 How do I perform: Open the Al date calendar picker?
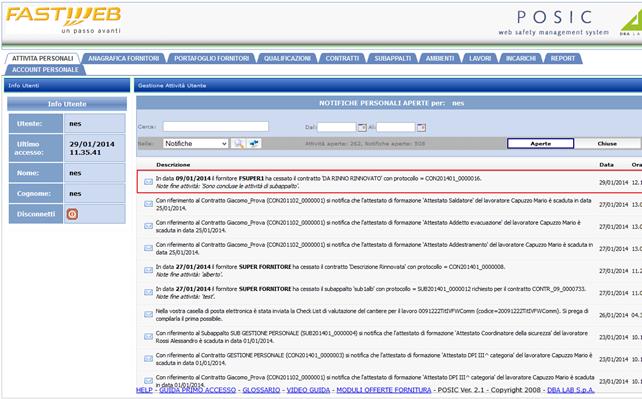(421, 128)
